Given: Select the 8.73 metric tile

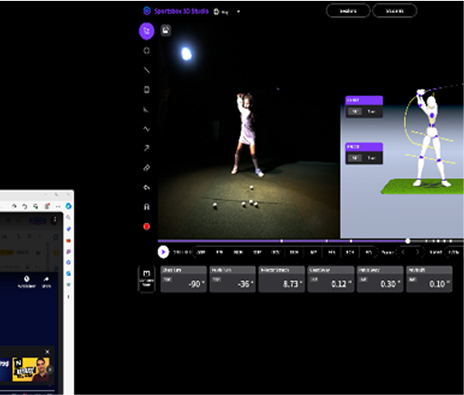Looking at the screenshot, I should tap(282, 279).
